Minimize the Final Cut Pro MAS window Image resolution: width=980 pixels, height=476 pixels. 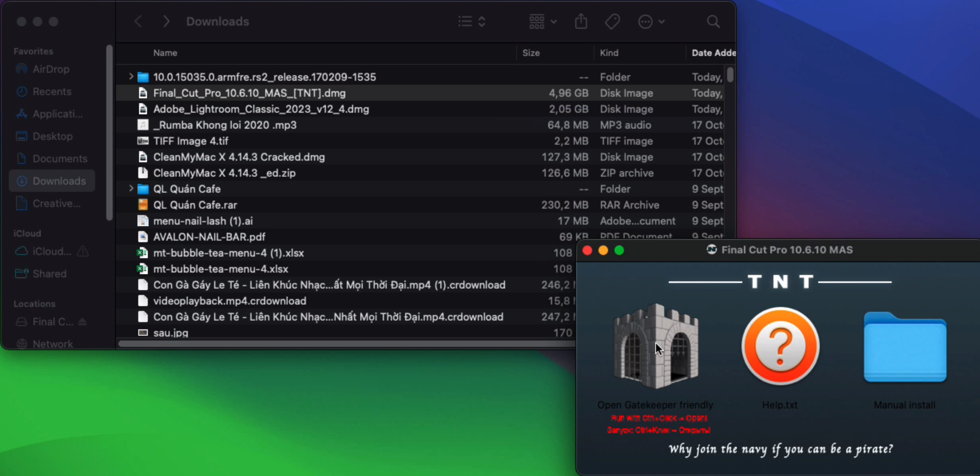pos(603,251)
